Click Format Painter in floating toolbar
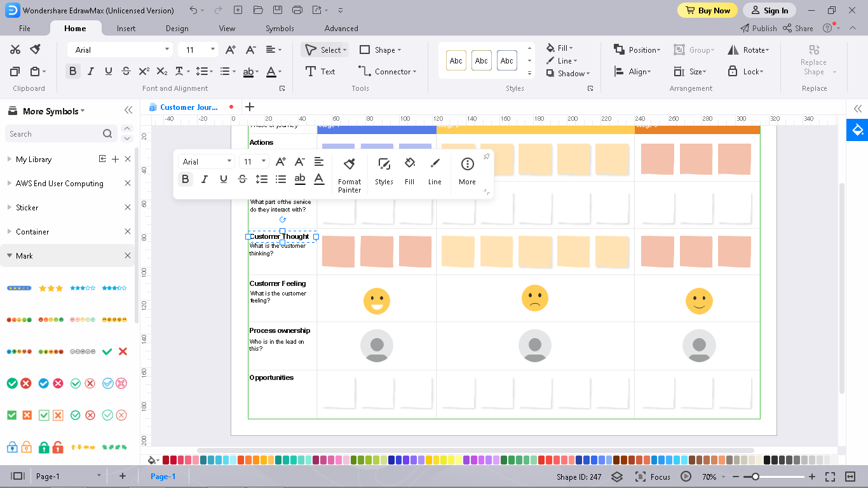This screenshot has height=488, width=868. click(x=349, y=175)
